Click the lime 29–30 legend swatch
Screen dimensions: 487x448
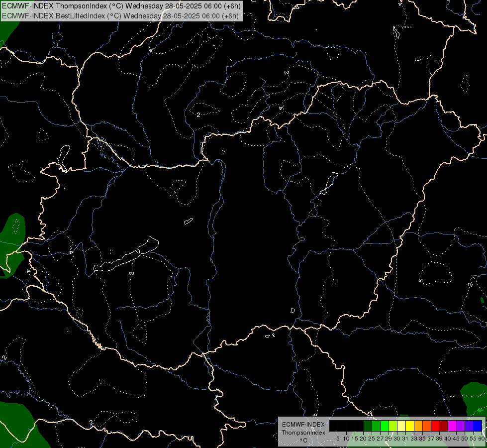393,426
